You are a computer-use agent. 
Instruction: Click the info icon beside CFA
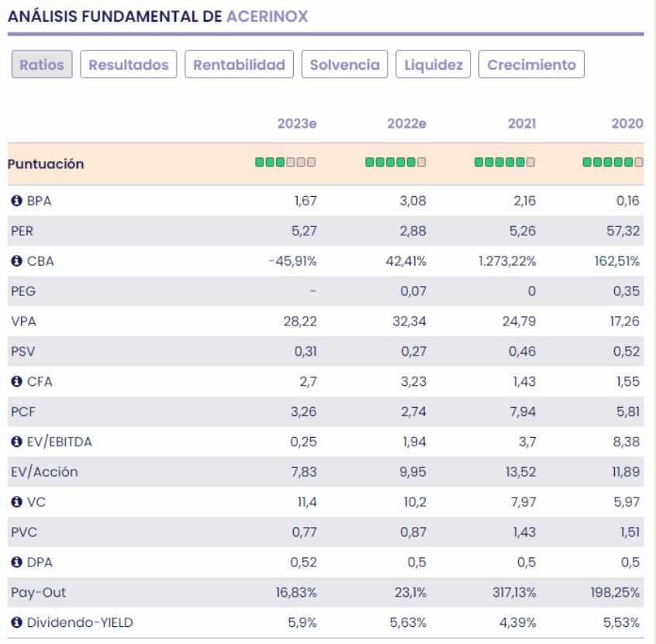pos(16,382)
